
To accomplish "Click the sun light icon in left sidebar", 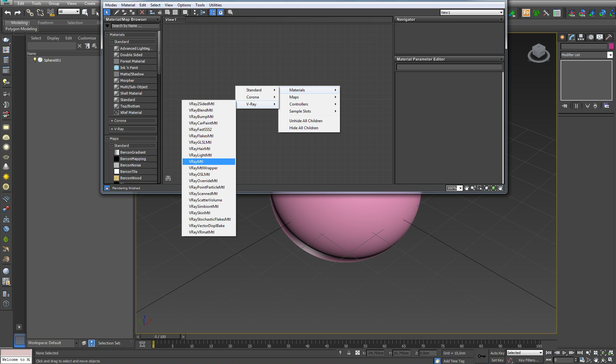I will pyautogui.click(x=6, y=177).
